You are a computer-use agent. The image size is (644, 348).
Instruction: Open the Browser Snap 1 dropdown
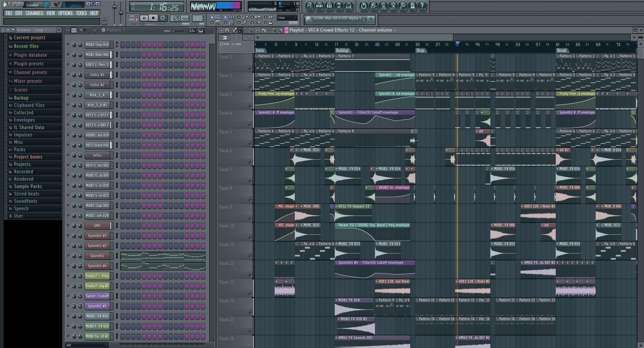pyautogui.click(x=34, y=30)
